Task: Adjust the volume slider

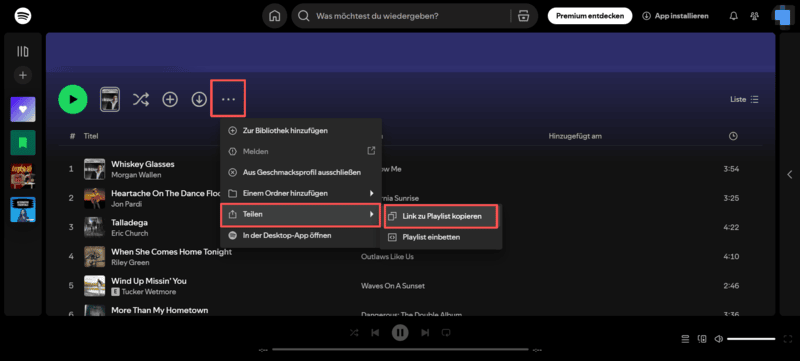Action: (x=752, y=339)
